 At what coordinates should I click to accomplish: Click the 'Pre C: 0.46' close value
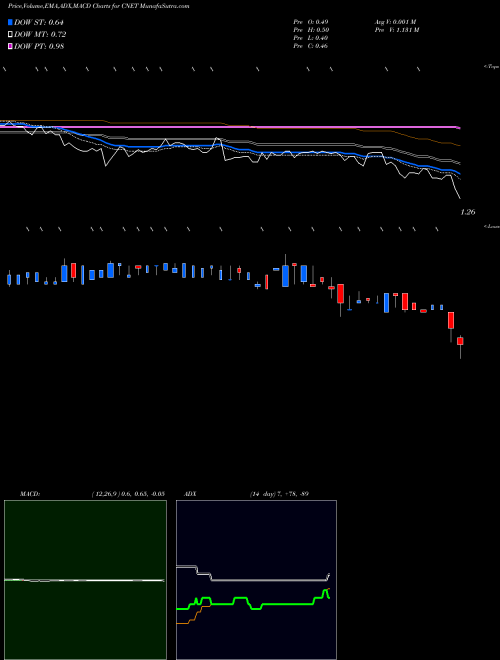click(x=311, y=46)
